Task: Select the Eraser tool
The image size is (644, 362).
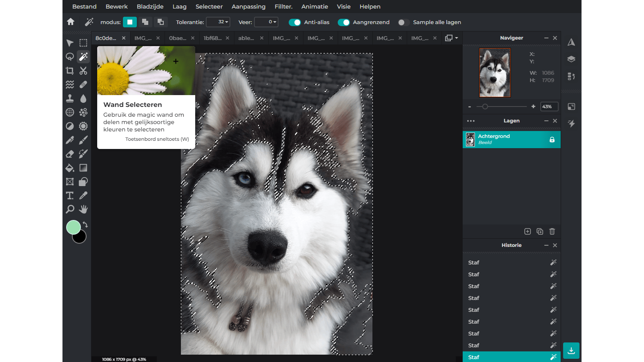Action: click(70, 154)
